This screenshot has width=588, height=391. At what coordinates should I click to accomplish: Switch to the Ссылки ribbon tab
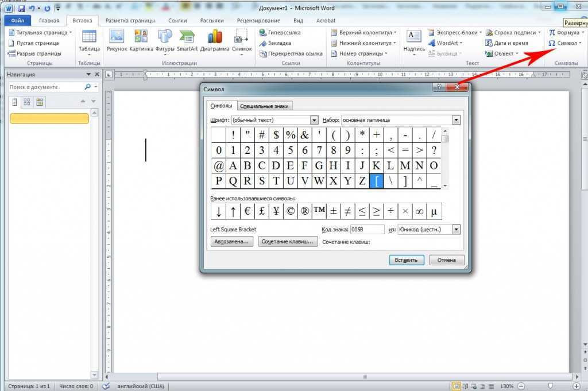pyautogui.click(x=177, y=21)
